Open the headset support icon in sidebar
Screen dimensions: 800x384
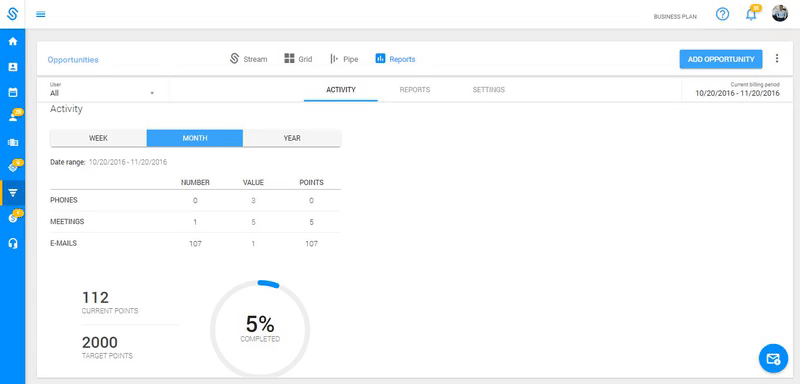click(13, 243)
